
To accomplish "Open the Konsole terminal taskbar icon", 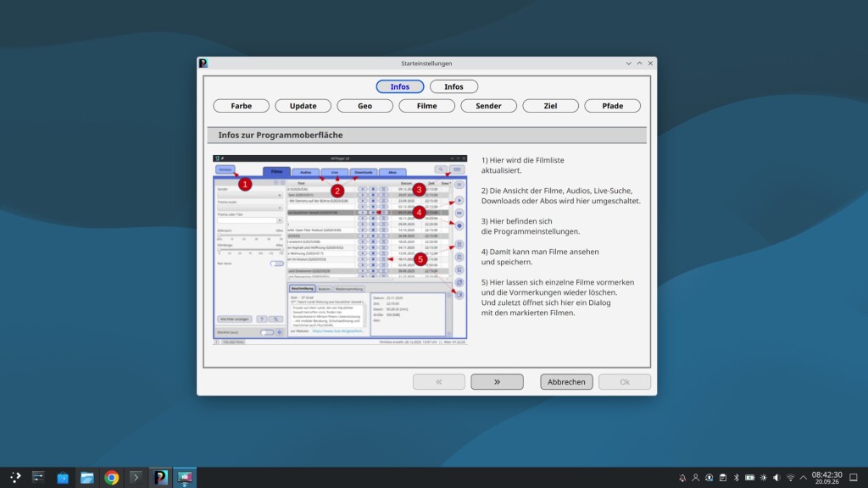I will pyautogui.click(x=136, y=477).
